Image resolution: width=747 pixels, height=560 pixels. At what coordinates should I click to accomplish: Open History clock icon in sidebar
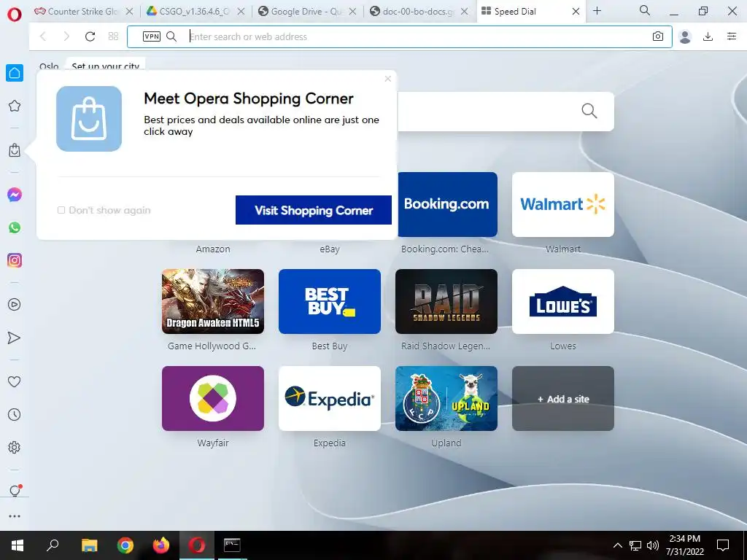15,415
